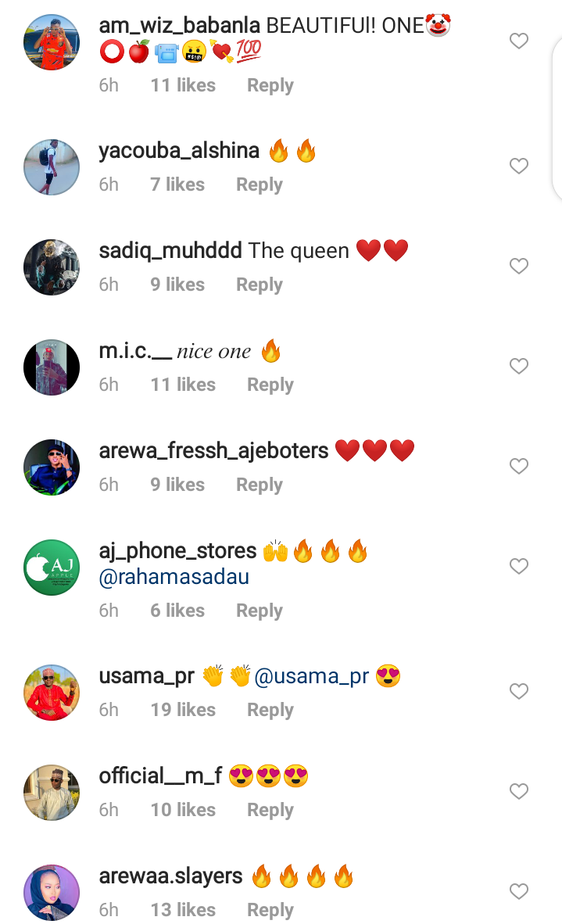
Task: Tap the heart beside aj_phone_stores' comment
Action: click(518, 566)
